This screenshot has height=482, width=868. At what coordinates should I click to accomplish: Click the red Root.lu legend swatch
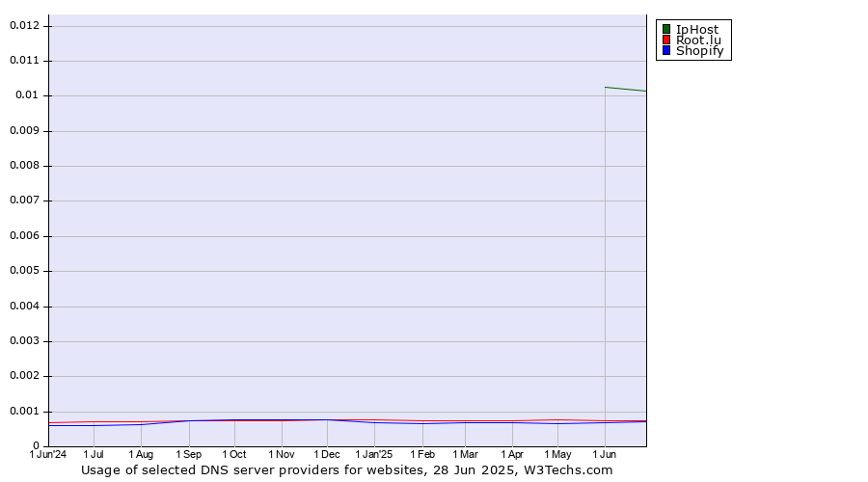pos(666,40)
